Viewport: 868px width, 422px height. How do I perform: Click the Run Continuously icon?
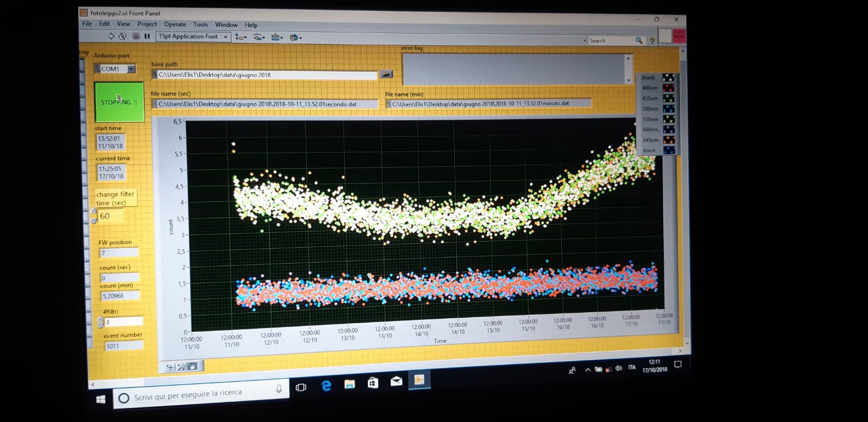click(123, 36)
